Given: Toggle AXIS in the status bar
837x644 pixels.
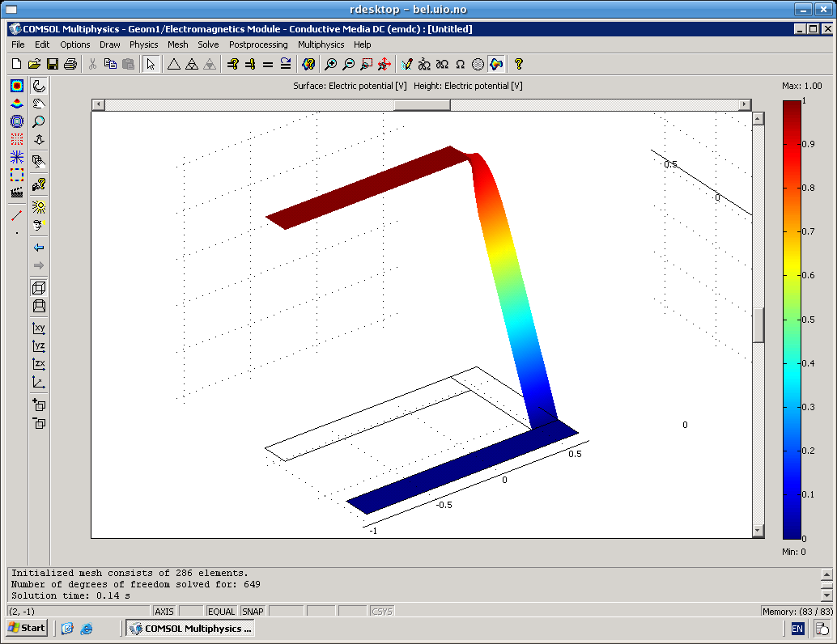Looking at the screenshot, I should 164,612.
